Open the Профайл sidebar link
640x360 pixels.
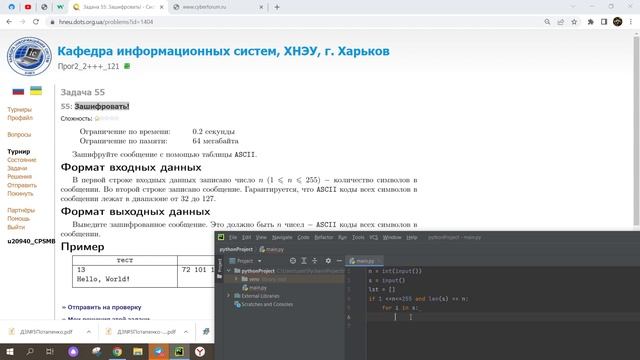pos(20,118)
